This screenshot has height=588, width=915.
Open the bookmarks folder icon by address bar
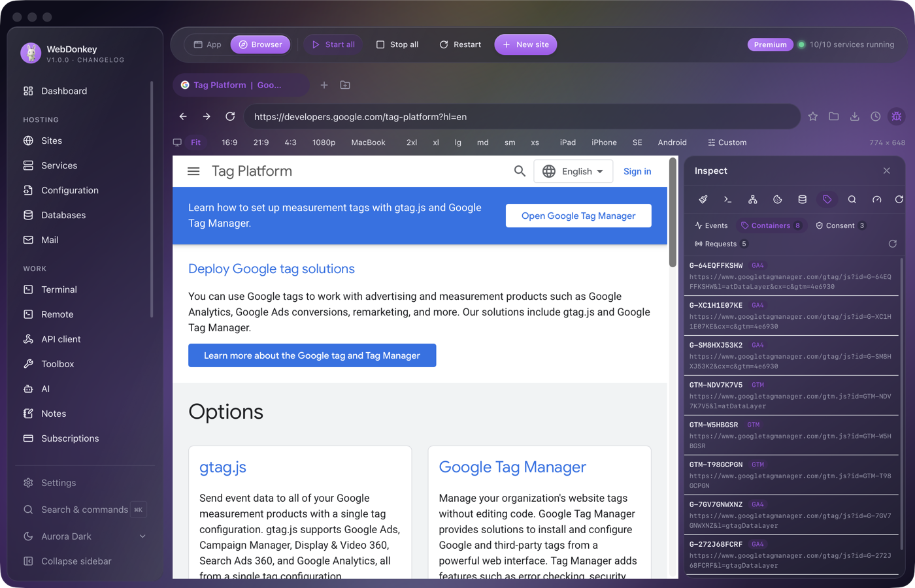pyautogui.click(x=834, y=116)
